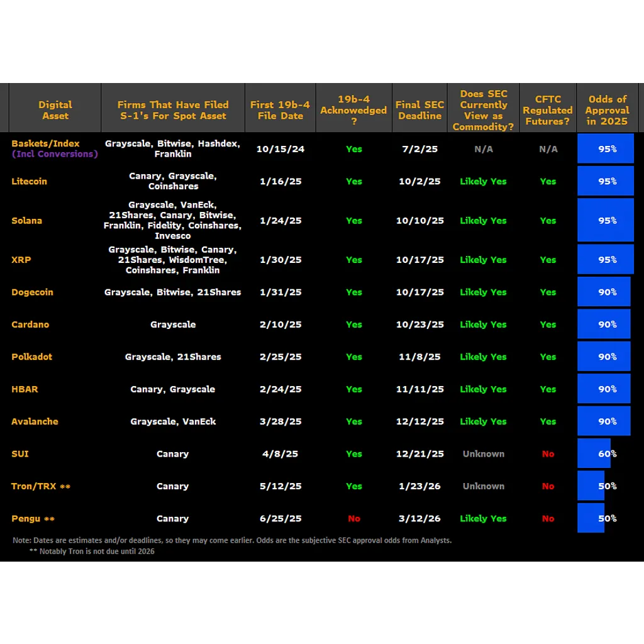
Task: Select the HBAR asset label
Action: point(25,389)
